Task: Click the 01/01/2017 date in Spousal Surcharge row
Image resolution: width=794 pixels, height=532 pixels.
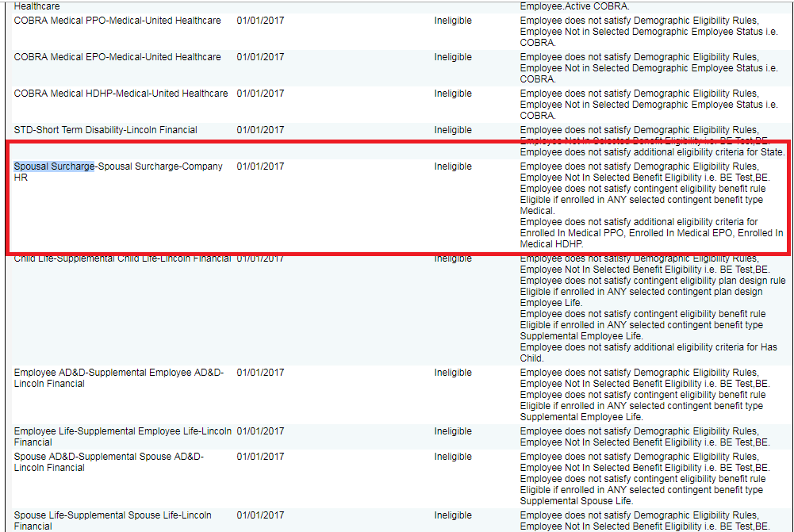Action: point(260,166)
